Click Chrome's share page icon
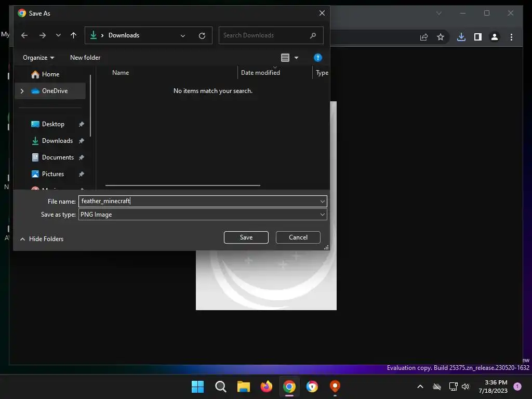532x399 pixels. (x=424, y=37)
